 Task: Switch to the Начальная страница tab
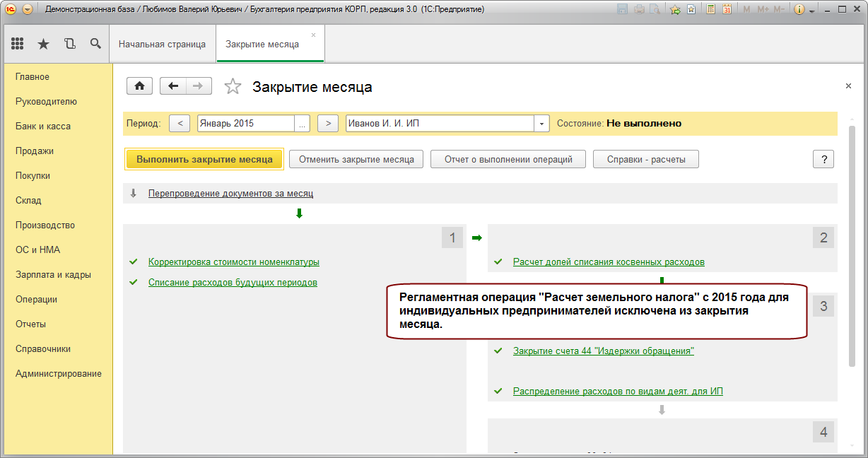coord(162,44)
